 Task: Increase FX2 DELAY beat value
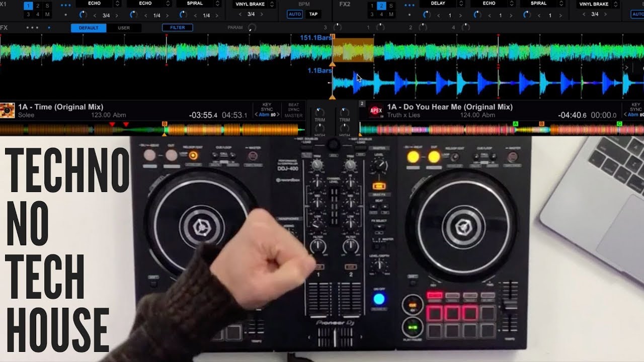[x=459, y=16]
